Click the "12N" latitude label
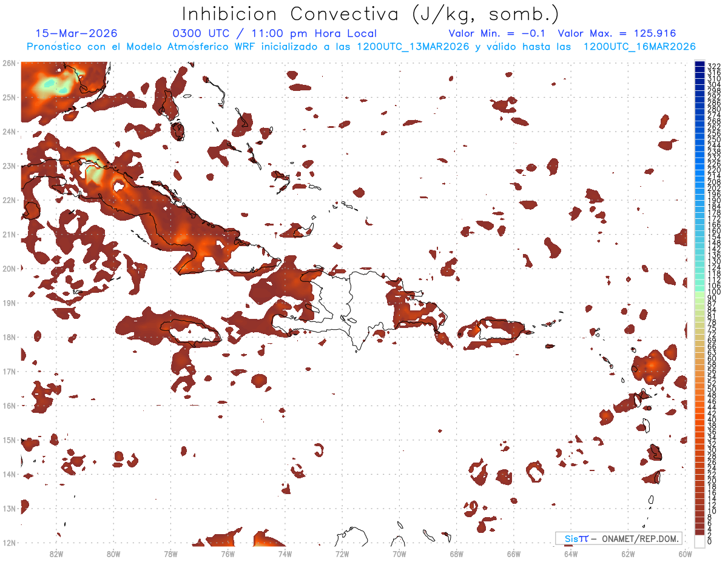Image resolution: width=728 pixels, height=562 pixels. click(x=8, y=543)
